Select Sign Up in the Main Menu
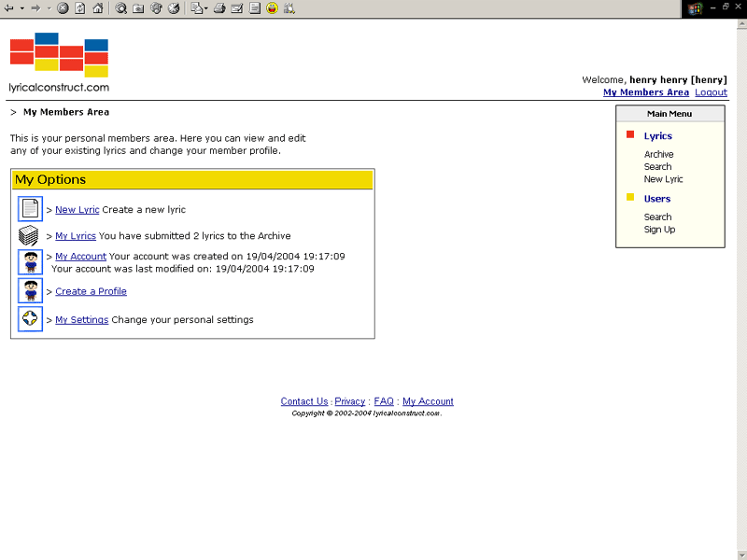Image resolution: width=747 pixels, height=560 pixels. pos(659,230)
